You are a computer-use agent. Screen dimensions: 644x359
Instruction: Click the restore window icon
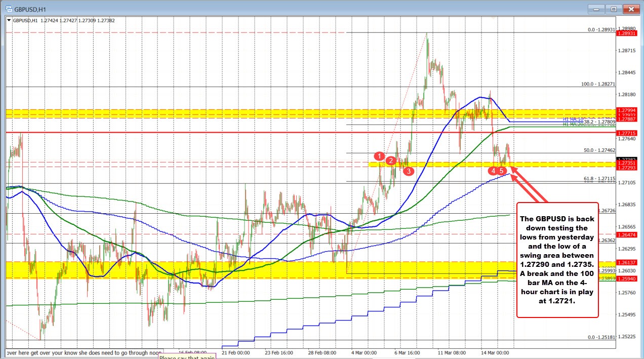click(x=613, y=9)
